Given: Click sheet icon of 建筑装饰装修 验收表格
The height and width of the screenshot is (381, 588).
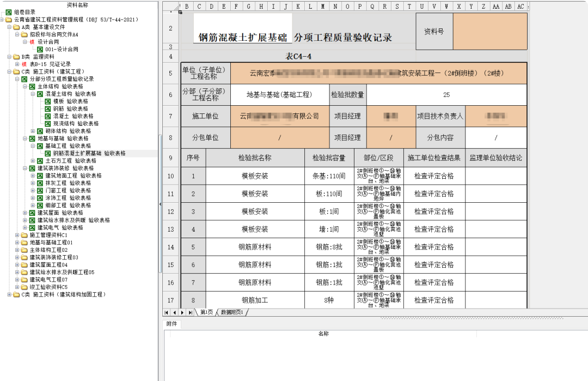Looking at the screenshot, I should (32, 168).
